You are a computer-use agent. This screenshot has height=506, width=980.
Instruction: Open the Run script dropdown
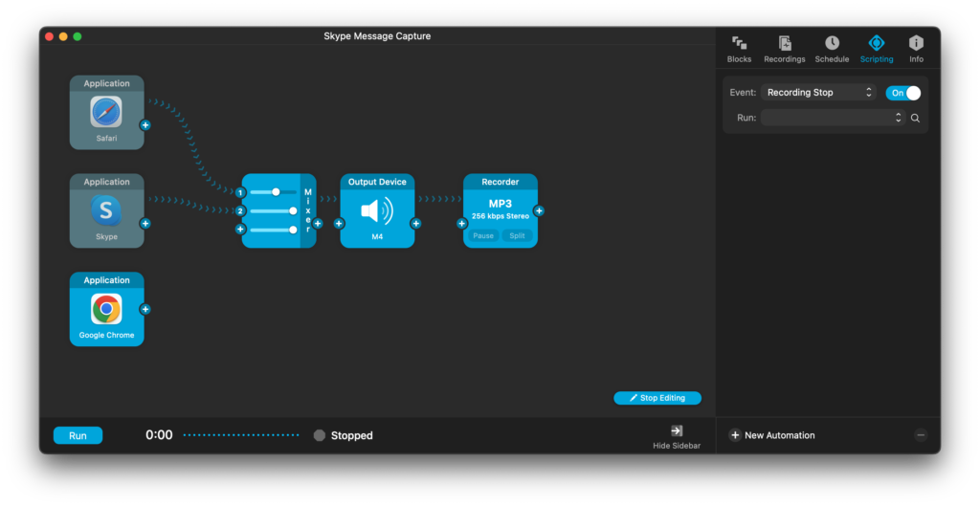[834, 118]
